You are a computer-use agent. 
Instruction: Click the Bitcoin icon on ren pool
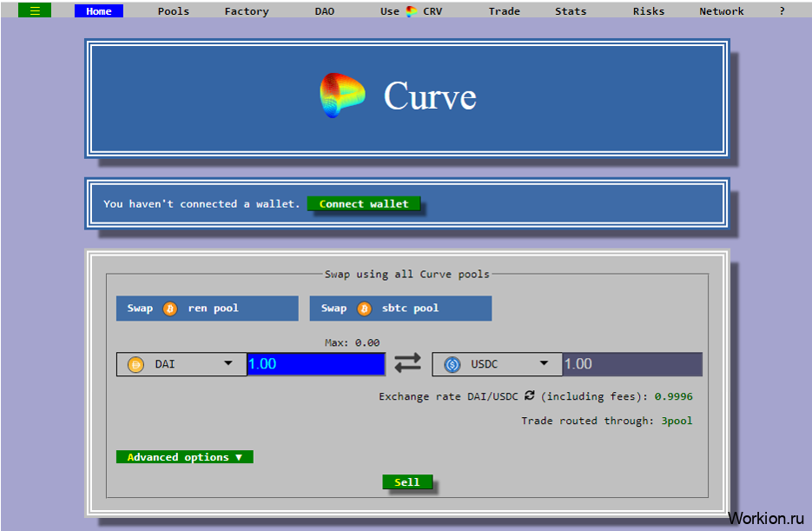pos(170,309)
